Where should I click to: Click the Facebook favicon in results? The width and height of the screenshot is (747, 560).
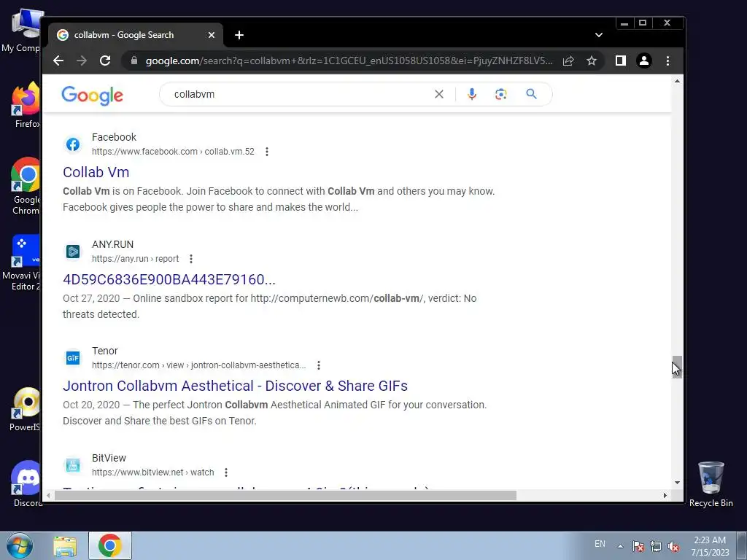click(73, 144)
